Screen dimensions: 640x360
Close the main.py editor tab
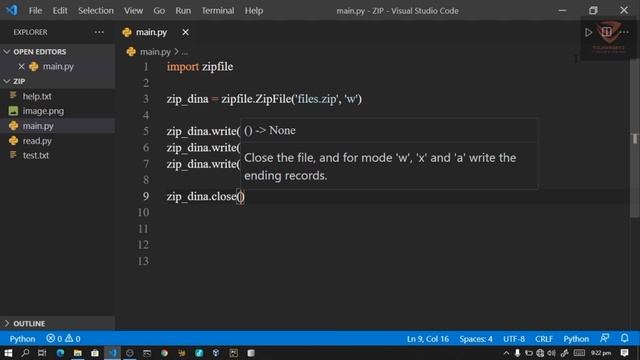pos(185,32)
